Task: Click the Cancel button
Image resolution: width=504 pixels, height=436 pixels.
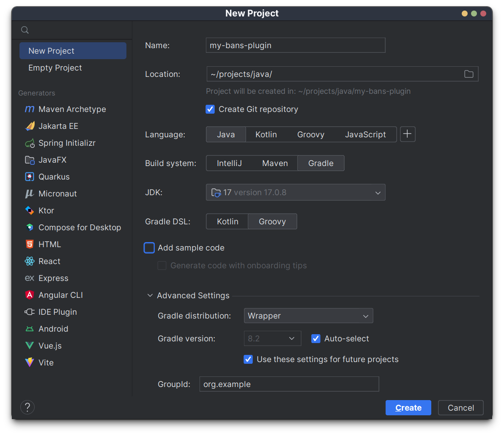Action: 460,408
